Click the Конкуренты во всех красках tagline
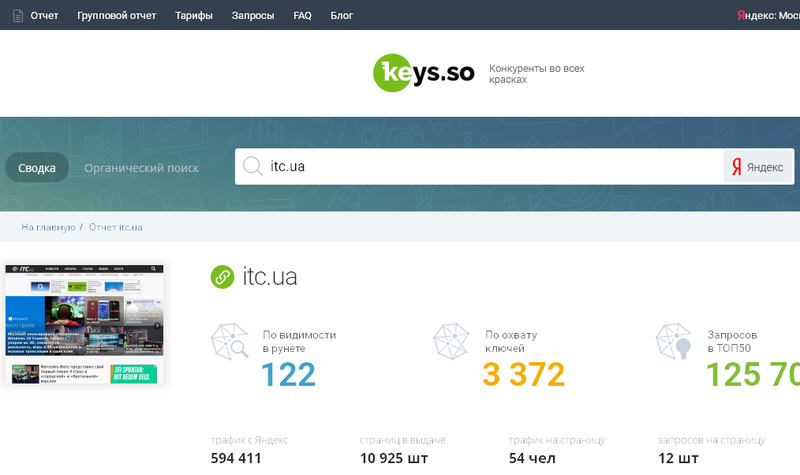This screenshot has height=475, width=800. (x=537, y=74)
